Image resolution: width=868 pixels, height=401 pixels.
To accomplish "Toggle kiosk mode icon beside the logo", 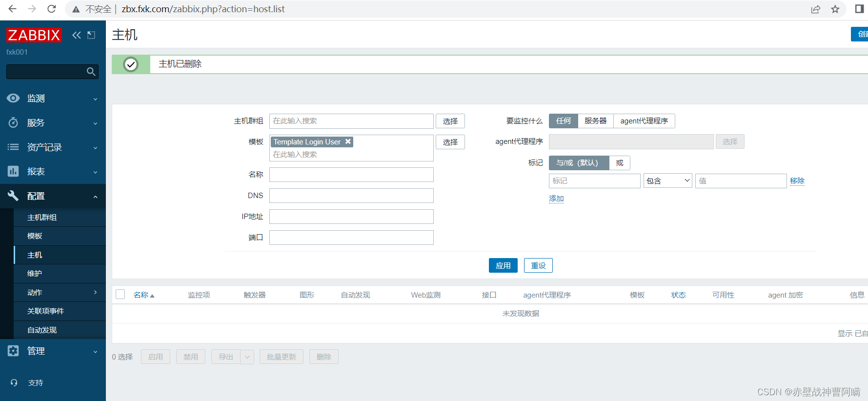I will pos(91,35).
